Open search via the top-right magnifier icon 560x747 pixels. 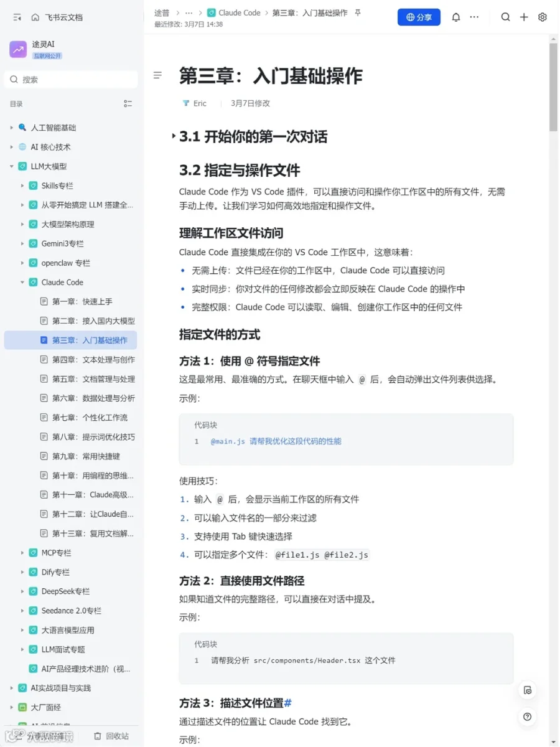(x=506, y=17)
